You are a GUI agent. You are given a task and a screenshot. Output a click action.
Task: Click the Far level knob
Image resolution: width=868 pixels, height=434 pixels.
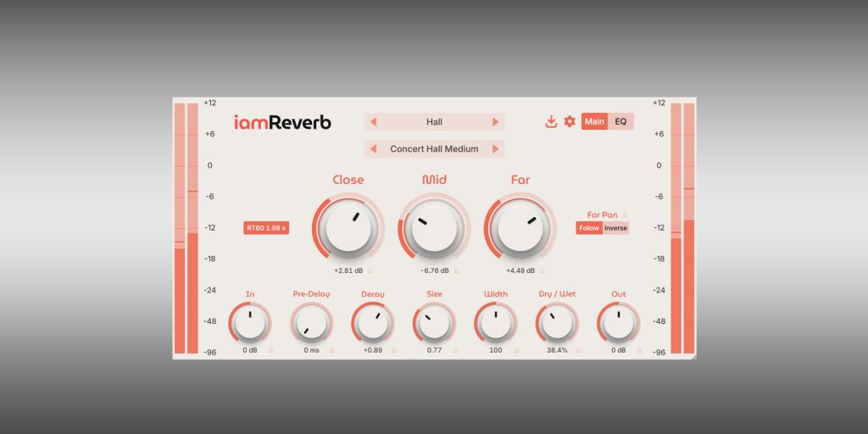(x=520, y=228)
